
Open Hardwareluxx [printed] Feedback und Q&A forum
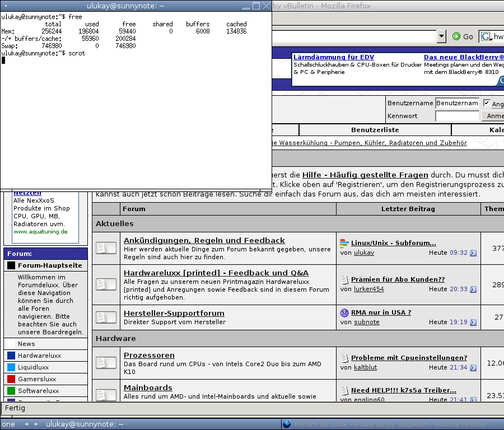[x=216, y=273]
